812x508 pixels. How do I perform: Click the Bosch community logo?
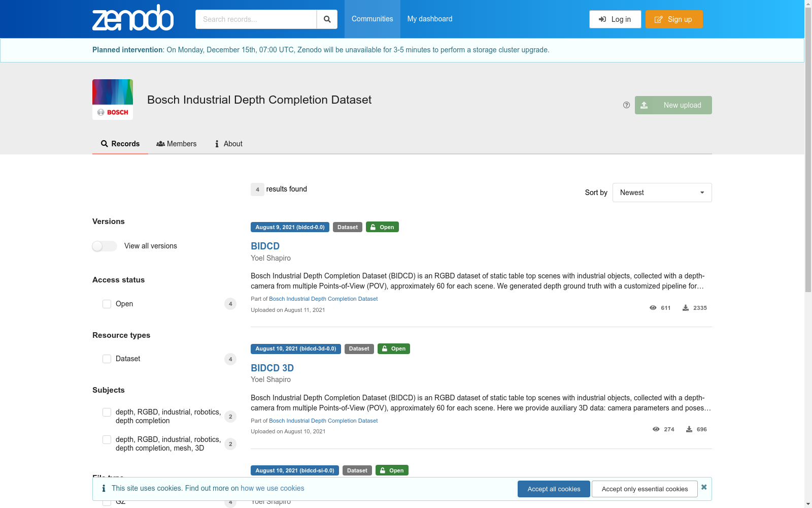coord(113,100)
